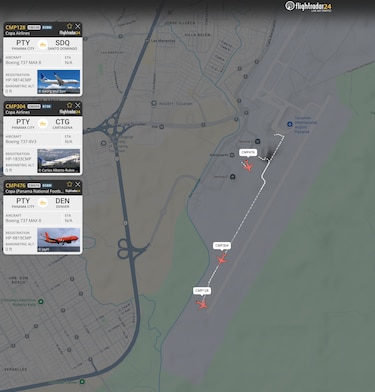This screenshot has height=392, width=375.
Task: Favorite flight CMP304 with star icon
Action: coord(69,105)
